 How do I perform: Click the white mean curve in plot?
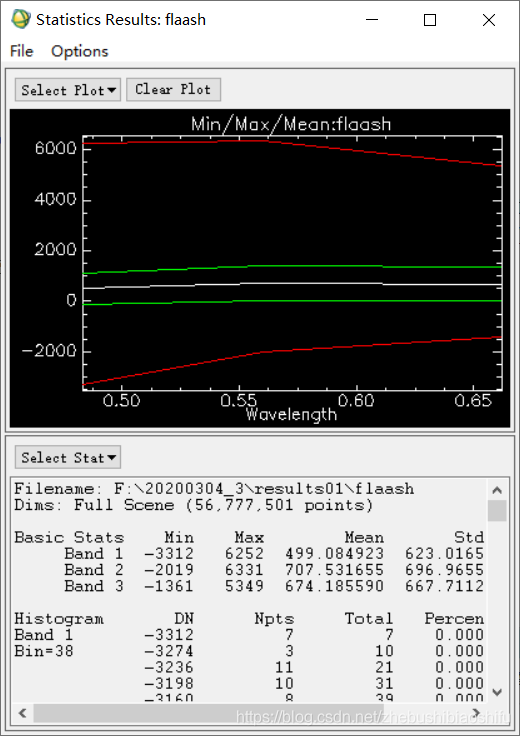pos(291,283)
